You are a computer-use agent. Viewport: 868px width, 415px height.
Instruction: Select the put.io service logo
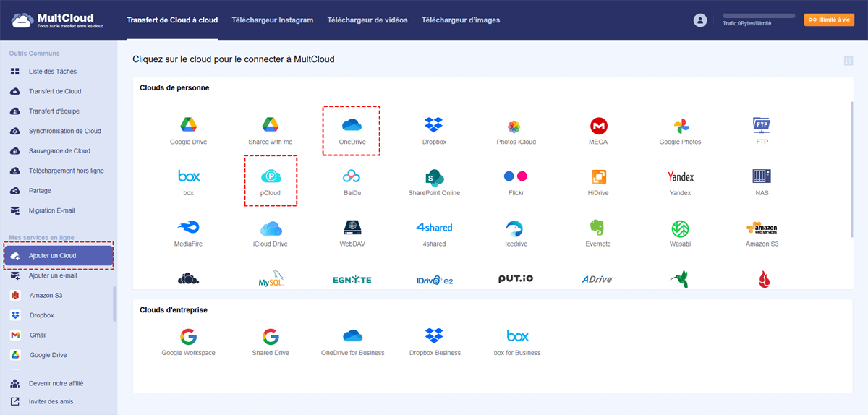click(516, 279)
